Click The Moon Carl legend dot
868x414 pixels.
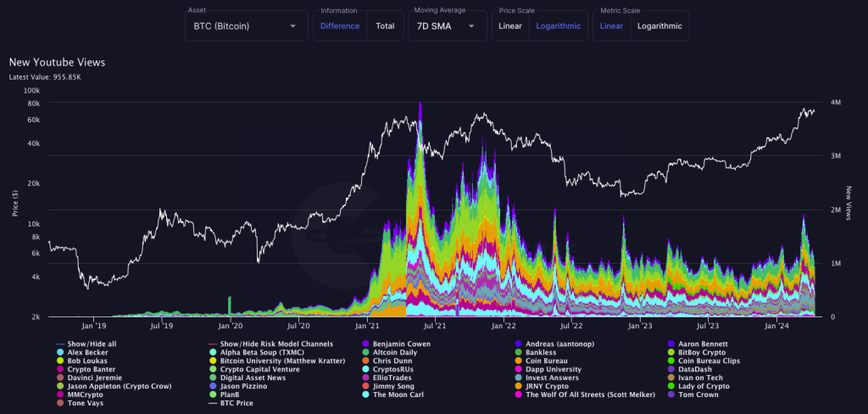365,394
